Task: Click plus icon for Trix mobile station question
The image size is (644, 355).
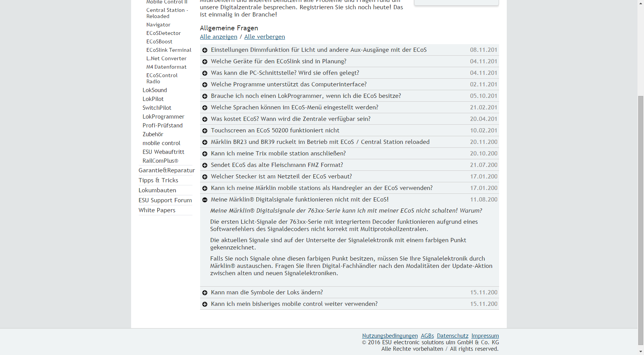Action: pyautogui.click(x=205, y=154)
